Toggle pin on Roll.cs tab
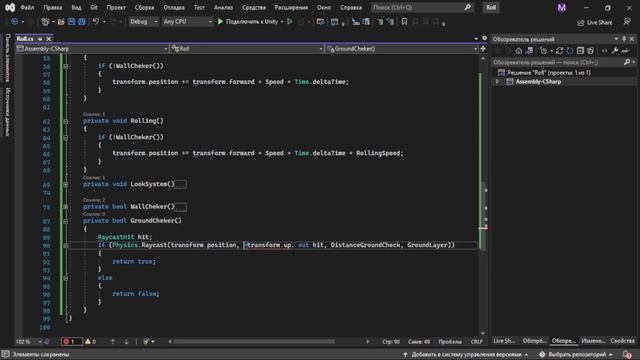Screen dimensions: 640x360 (40, 39)
